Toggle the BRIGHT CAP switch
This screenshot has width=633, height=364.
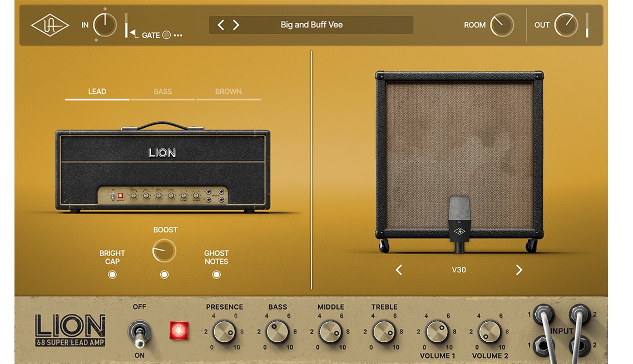coord(112,275)
